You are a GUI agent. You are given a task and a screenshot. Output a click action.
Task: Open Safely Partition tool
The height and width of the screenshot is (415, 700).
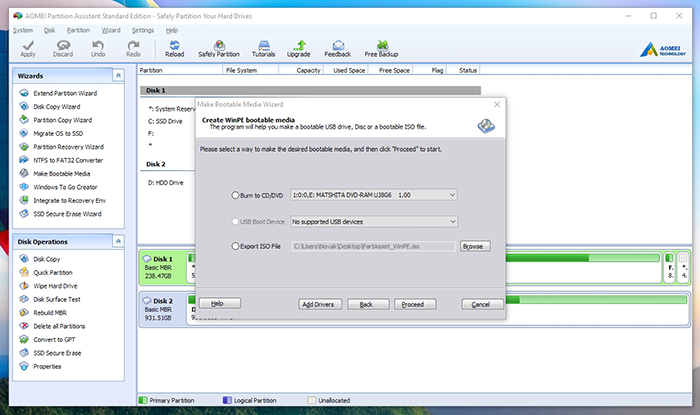219,49
